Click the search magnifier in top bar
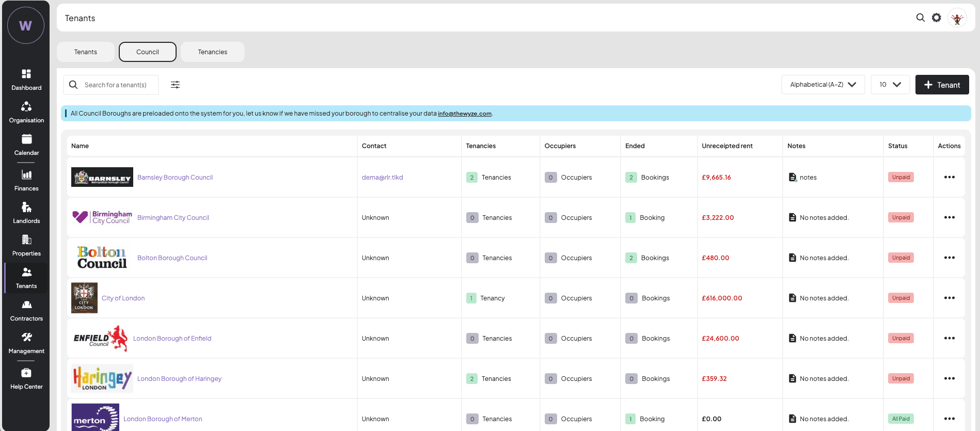Screen dimensions: 980x431 coord(920,18)
